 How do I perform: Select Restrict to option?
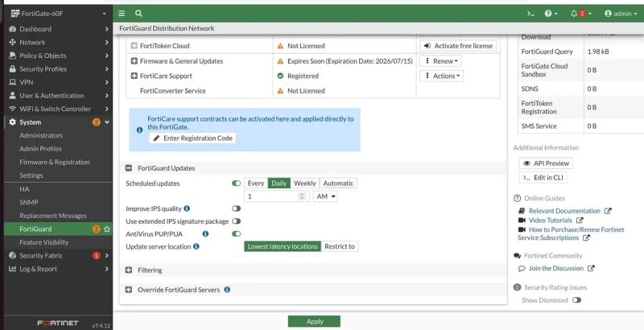pyautogui.click(x=340, y=246)
